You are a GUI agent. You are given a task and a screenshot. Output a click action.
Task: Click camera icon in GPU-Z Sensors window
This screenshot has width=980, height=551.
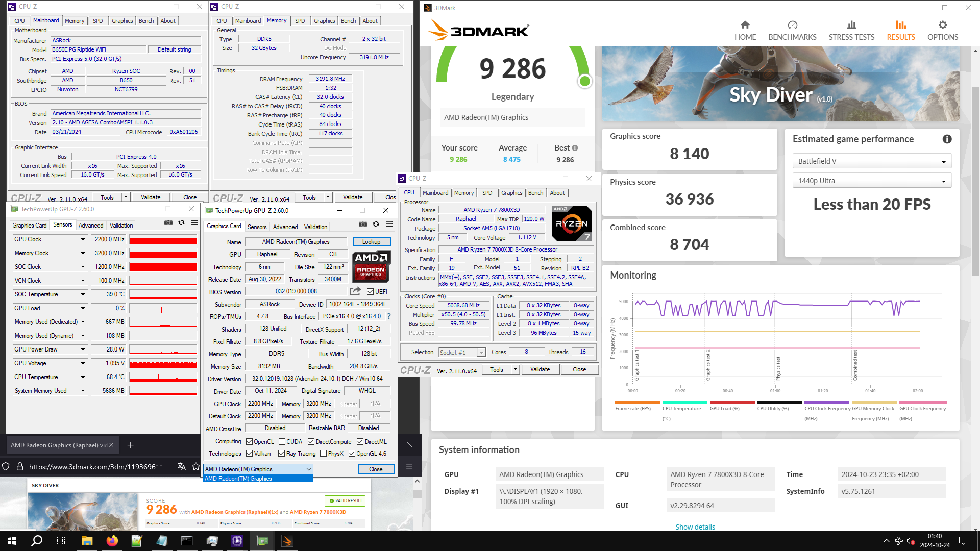[x=168, y=223]
